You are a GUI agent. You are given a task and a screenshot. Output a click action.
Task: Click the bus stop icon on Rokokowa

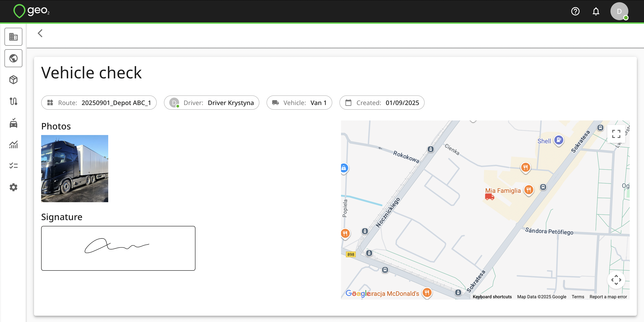click(x=430, y=149)
